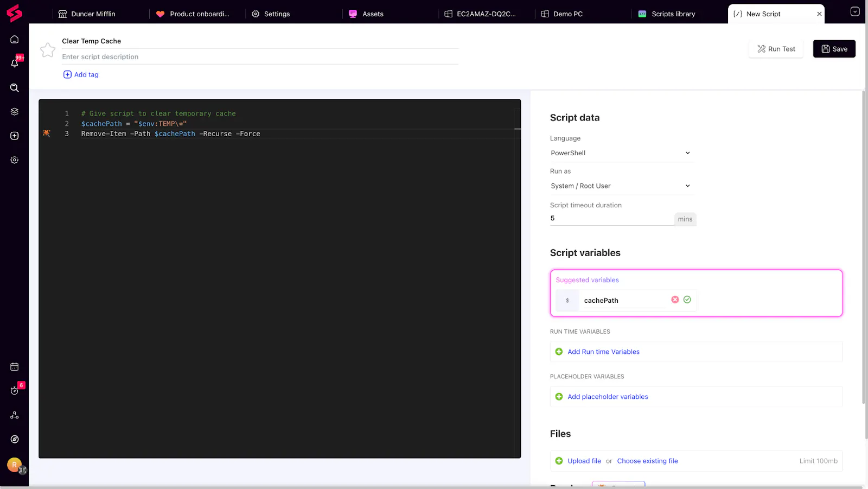Screen dimensions: 868x489
Task: Click the plus icon beside Add tag
Action: pos(67,74)
